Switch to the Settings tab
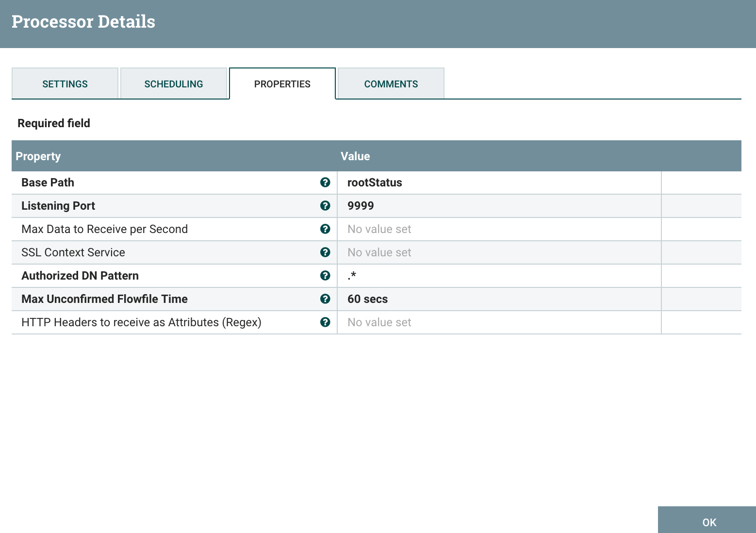 [x=65, y=84]
